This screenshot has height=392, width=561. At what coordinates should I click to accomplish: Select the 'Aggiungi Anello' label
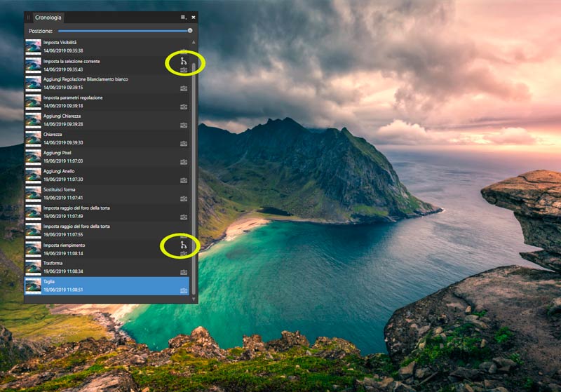(x=59, y=171)
